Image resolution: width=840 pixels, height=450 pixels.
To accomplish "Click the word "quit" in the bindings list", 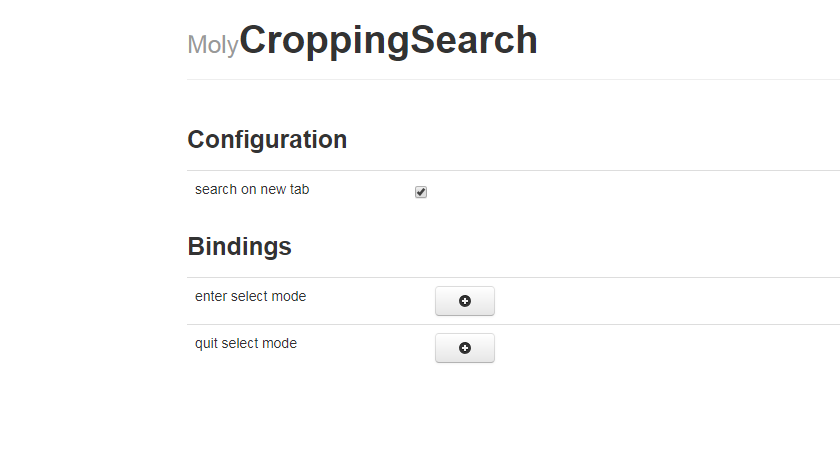I will coord(206,344).
